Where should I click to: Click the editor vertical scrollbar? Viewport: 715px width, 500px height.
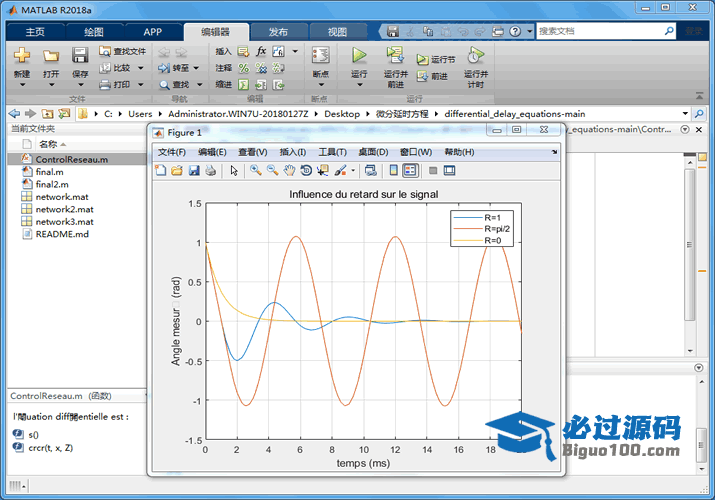point(689,244)
